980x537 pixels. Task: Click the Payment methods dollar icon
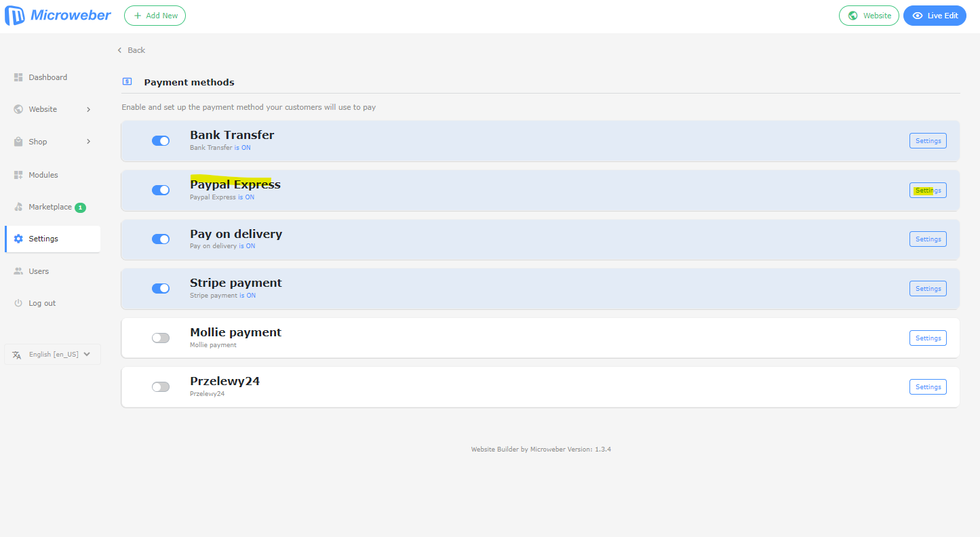127,82
